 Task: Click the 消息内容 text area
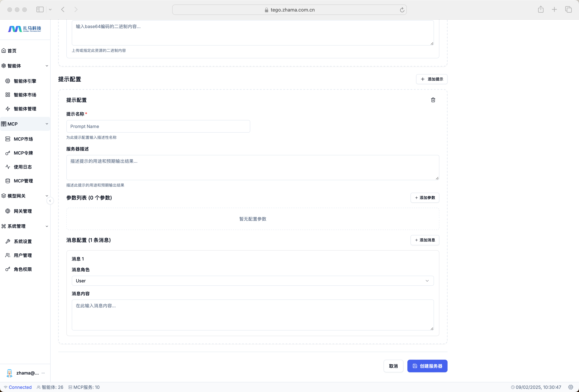(252, 315)
